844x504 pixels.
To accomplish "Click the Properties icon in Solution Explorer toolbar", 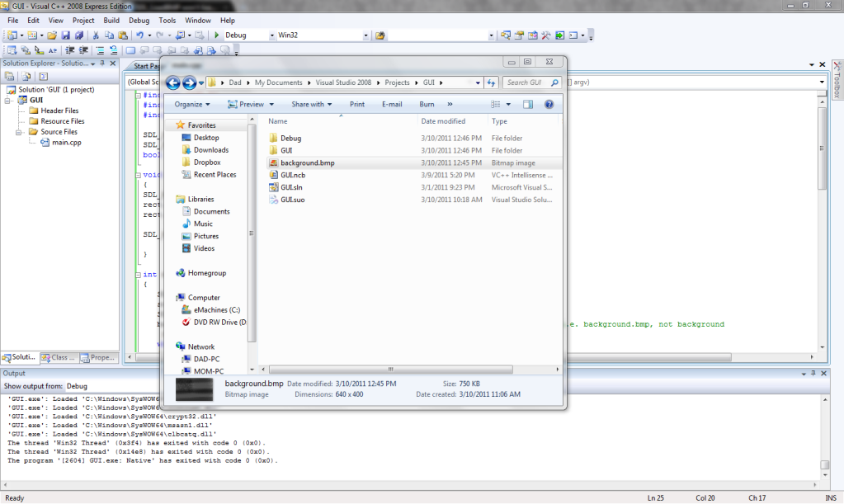I will click(9, 77).
